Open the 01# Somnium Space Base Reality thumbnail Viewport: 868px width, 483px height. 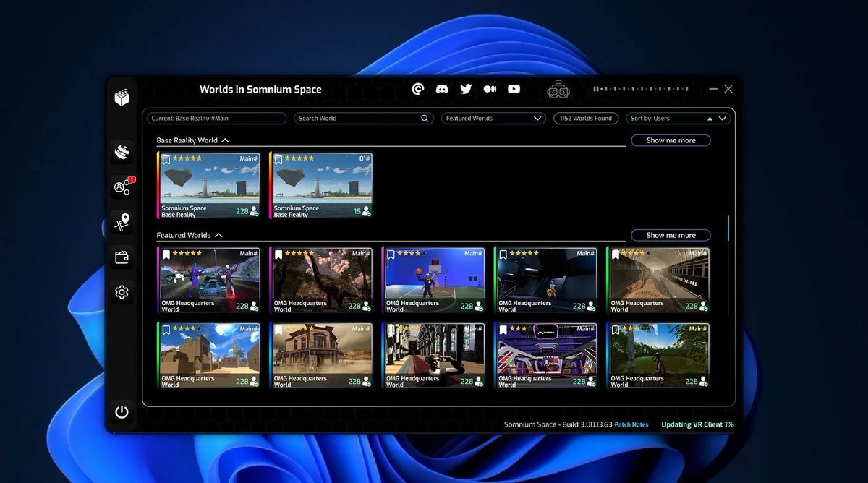pyautogui.click(x=321, y=185)
